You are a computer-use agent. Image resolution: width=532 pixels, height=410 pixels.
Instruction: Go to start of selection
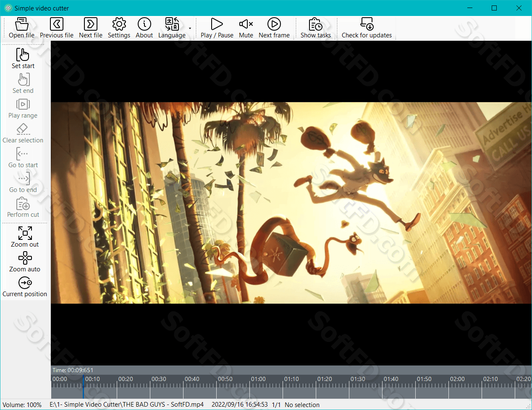coord(23,157)
